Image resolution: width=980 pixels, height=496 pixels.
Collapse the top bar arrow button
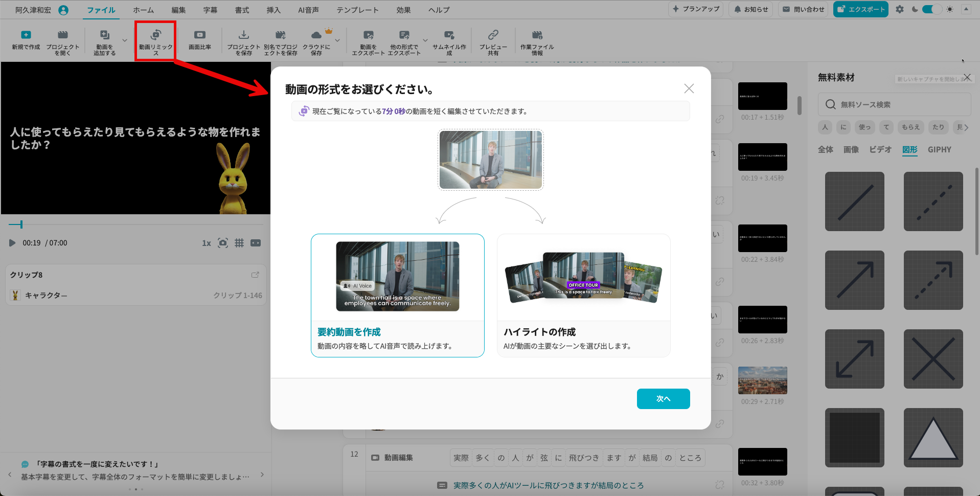tap(966, 9)
